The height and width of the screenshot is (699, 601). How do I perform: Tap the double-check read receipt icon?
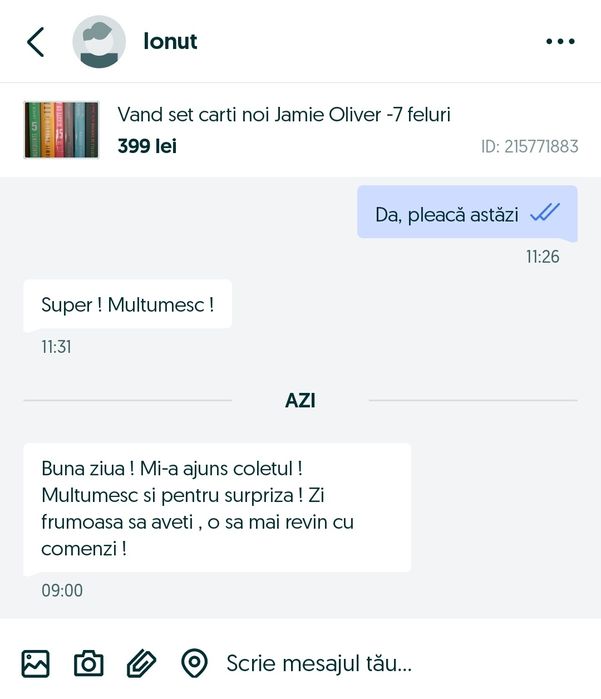coord(545,213)
